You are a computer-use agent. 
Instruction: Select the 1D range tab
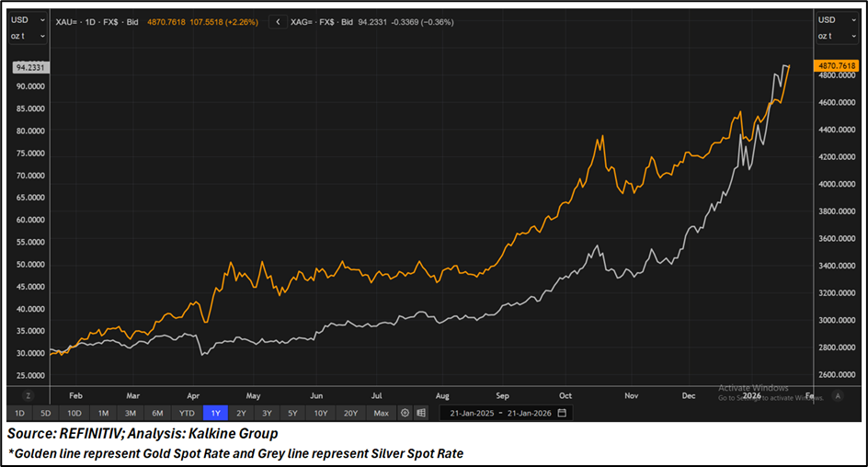[x=20, y=413]
